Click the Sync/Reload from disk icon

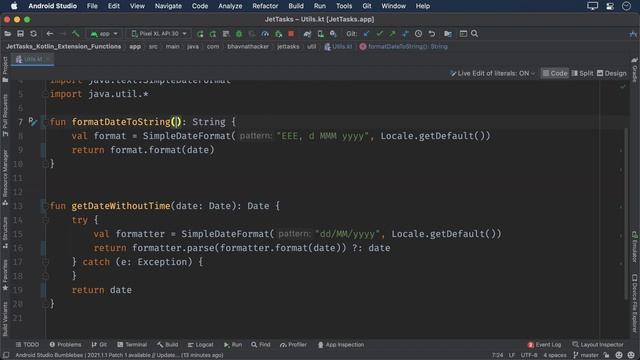click(33, 34)
